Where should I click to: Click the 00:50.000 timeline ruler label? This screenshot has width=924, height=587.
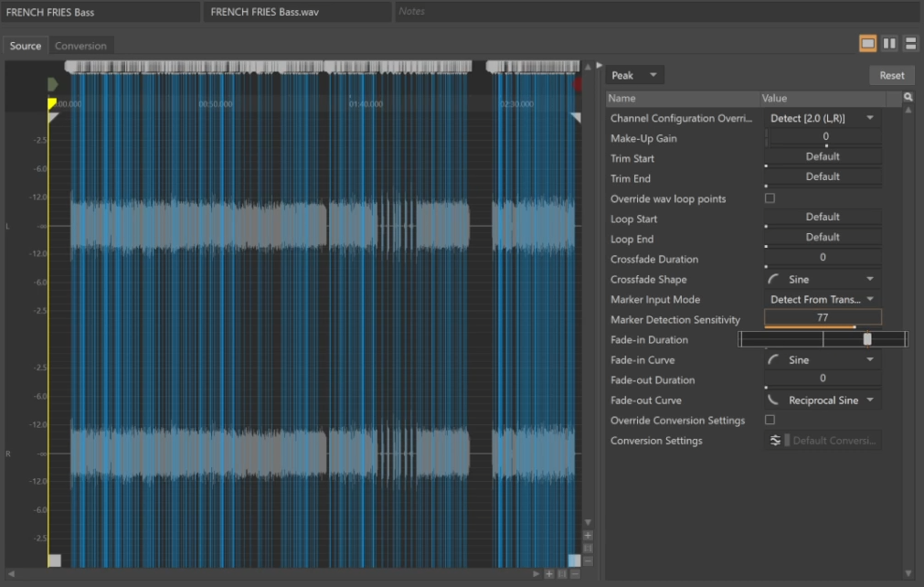(216, 104)
